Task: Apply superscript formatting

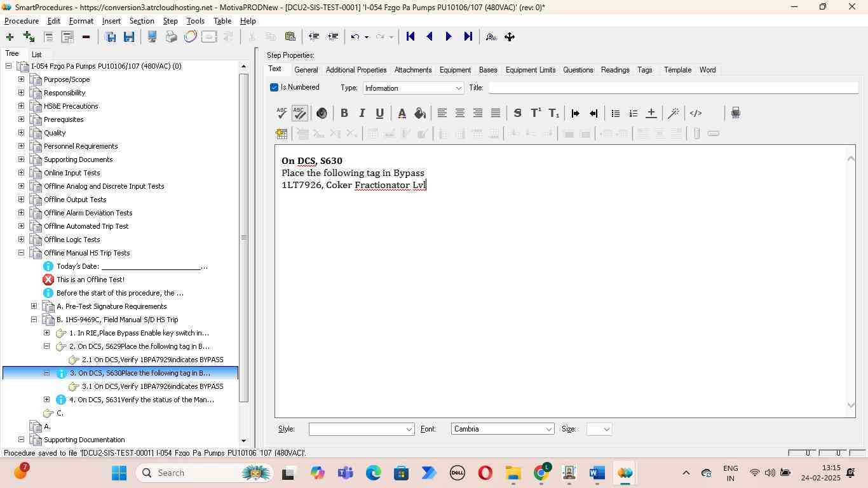Action: click(536, 113)
